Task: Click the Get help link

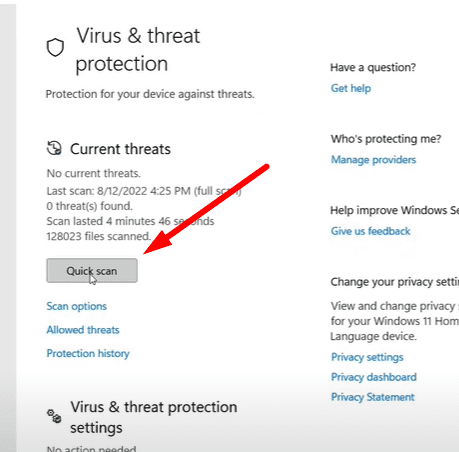Action: click(351, 88)
